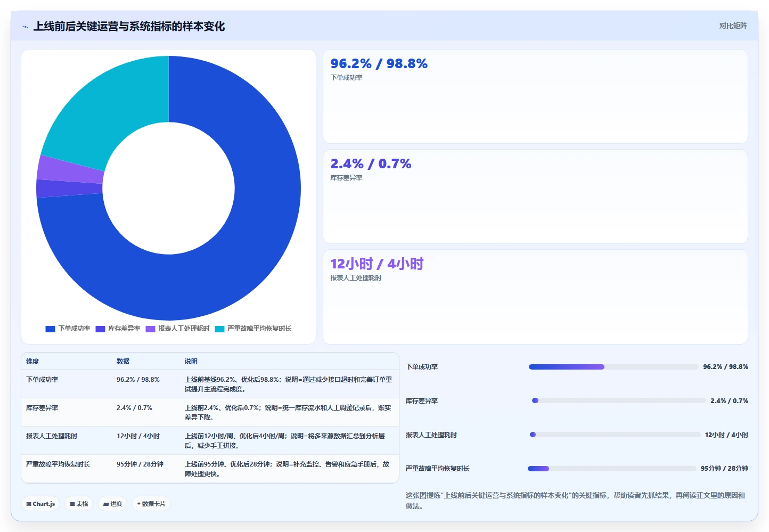Click the 对比矩阵 label in header

pos(733,26)
